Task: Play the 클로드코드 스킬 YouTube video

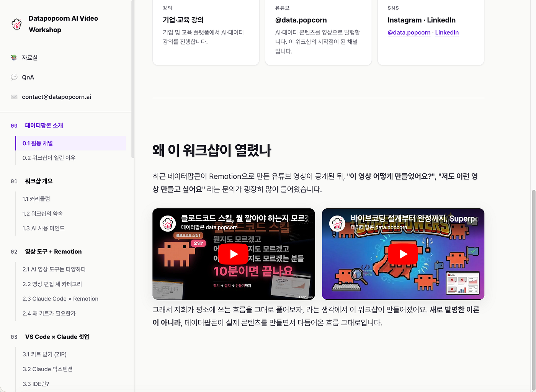Action: (x=234, y=254)
